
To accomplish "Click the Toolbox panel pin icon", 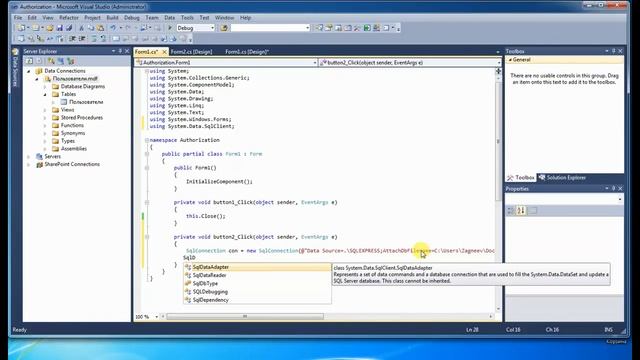I will coord(613,51).
